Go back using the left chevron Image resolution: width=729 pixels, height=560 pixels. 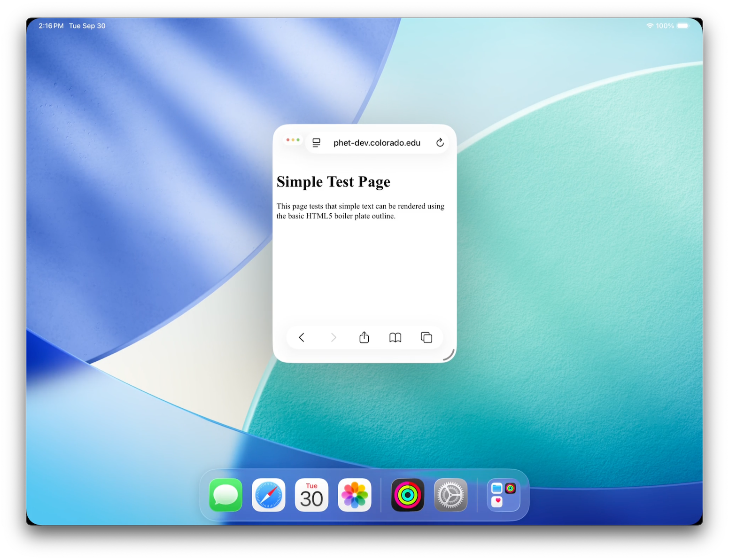point(302,337)
